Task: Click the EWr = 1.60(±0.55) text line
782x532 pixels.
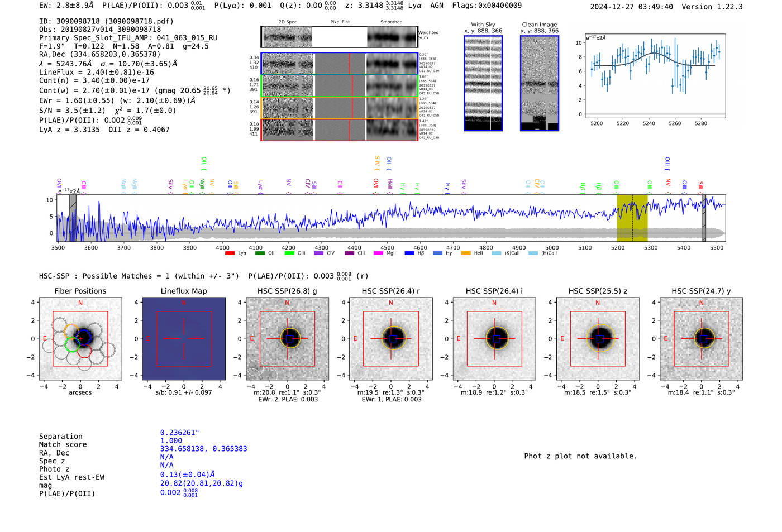Action: (117, 100)
